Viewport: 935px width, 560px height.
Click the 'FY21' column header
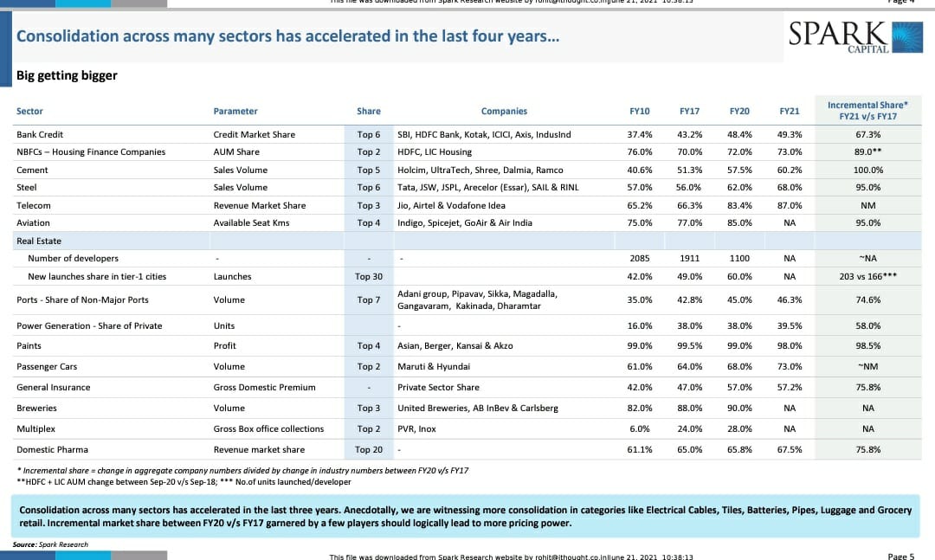790,111
